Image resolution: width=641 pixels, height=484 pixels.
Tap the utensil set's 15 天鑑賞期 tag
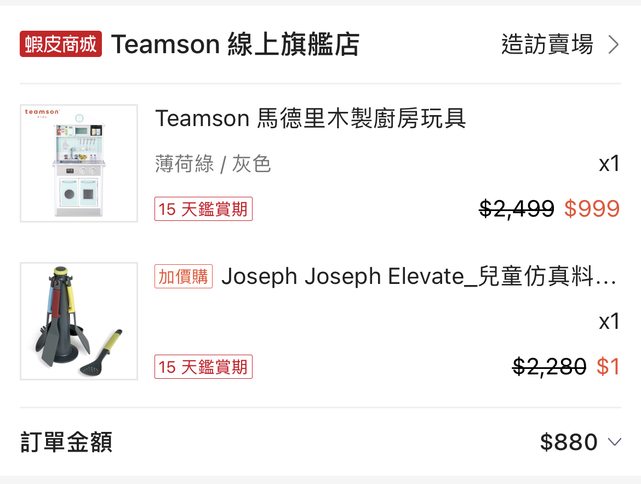pyautogui.click(x=203, y=367)
